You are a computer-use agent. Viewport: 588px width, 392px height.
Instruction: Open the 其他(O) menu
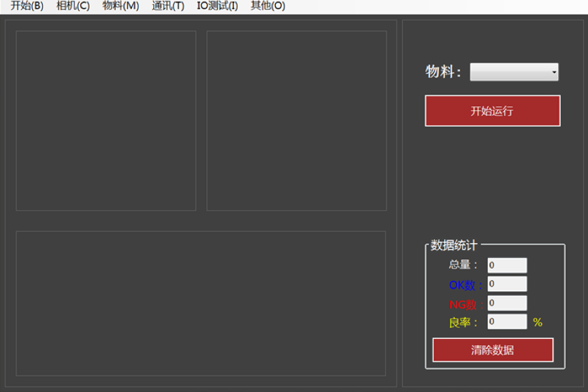click(x=267, y=6)
